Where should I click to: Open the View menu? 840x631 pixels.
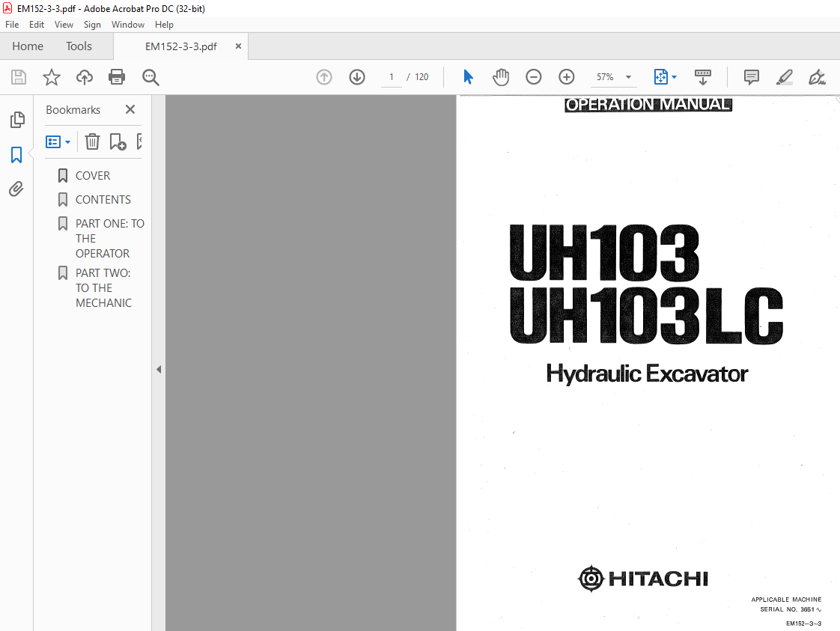click(64, 25)
